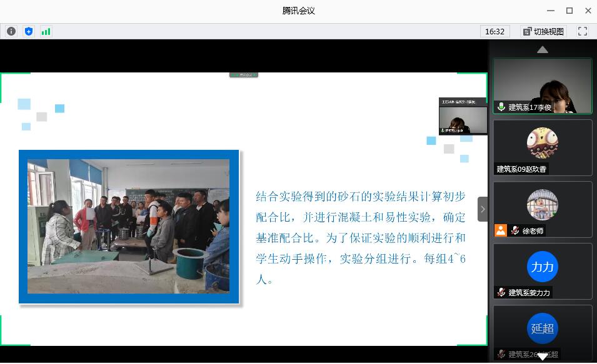The height and width of the screenshot is (364, 597).
Task: Click the muted microphone icon of 建筑系姜力力
Action: click(x=501, y=292)
